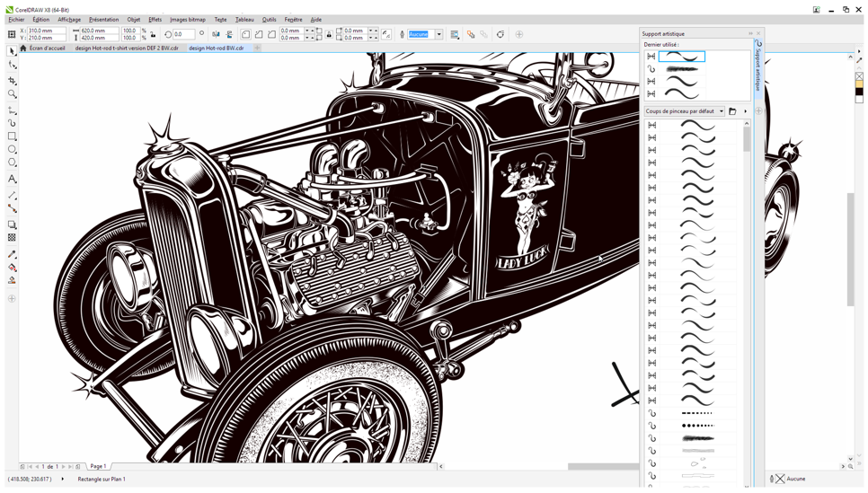Click the black palette swatch

click(x=859, y=92)
